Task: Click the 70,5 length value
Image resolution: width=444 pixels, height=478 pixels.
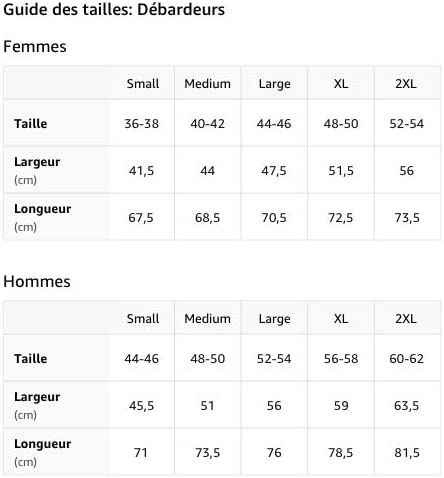Action: (x=274, y=218)
